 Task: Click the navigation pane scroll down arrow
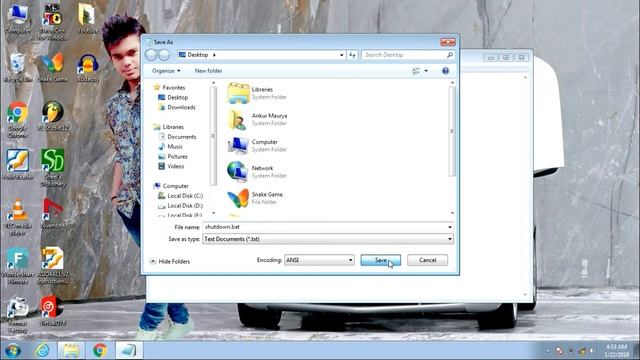[x=213, y=213]
